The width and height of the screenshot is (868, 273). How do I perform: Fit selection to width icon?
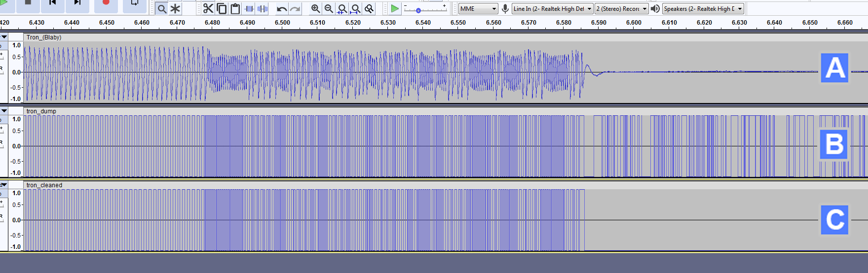342,9
